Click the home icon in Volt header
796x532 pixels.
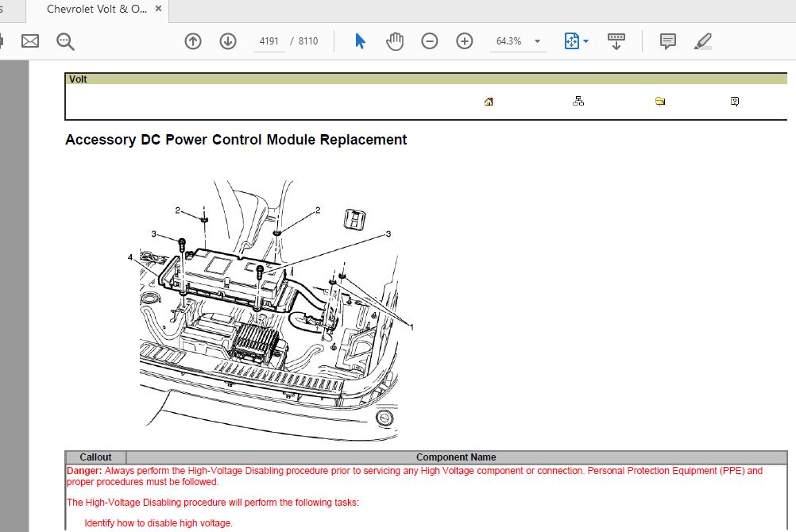point(489,102)
